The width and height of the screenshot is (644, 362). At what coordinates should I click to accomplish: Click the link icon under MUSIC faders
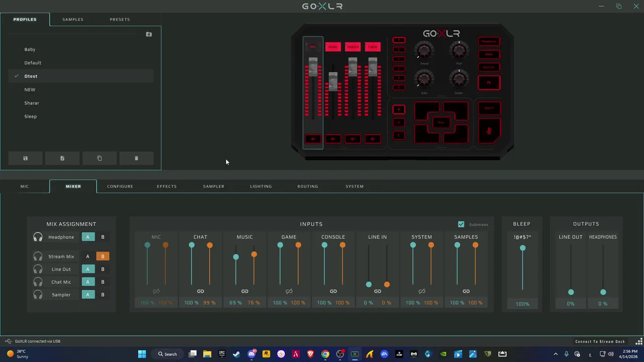point(245,291)
